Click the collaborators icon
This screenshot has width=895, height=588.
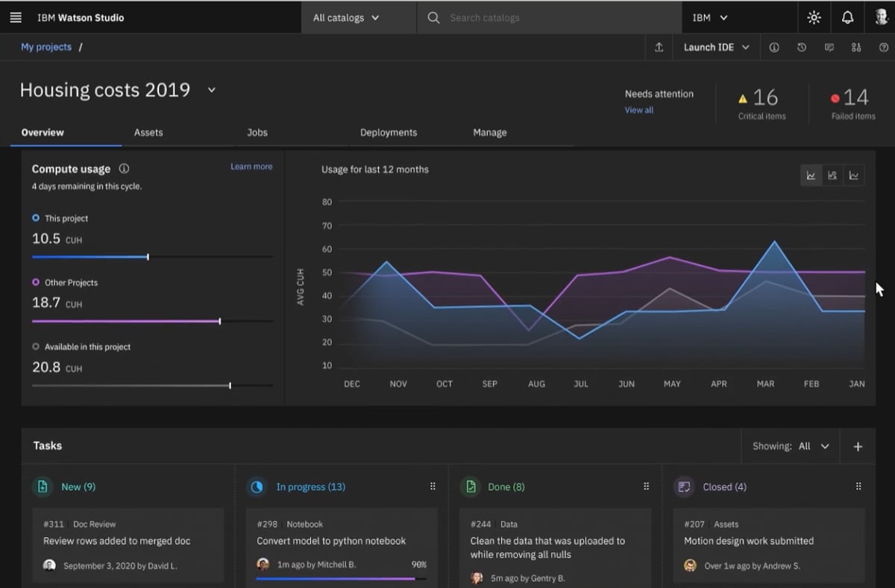(856, 47)
